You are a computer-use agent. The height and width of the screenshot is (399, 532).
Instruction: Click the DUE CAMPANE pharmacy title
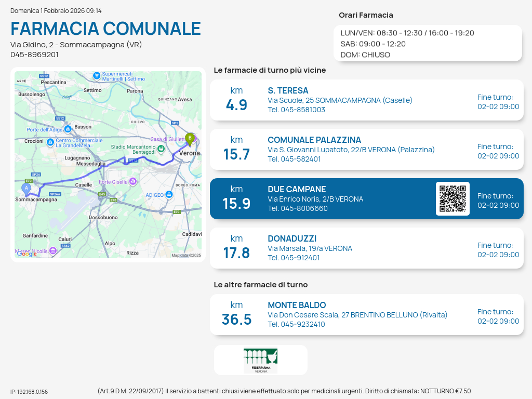pos(297,190)
